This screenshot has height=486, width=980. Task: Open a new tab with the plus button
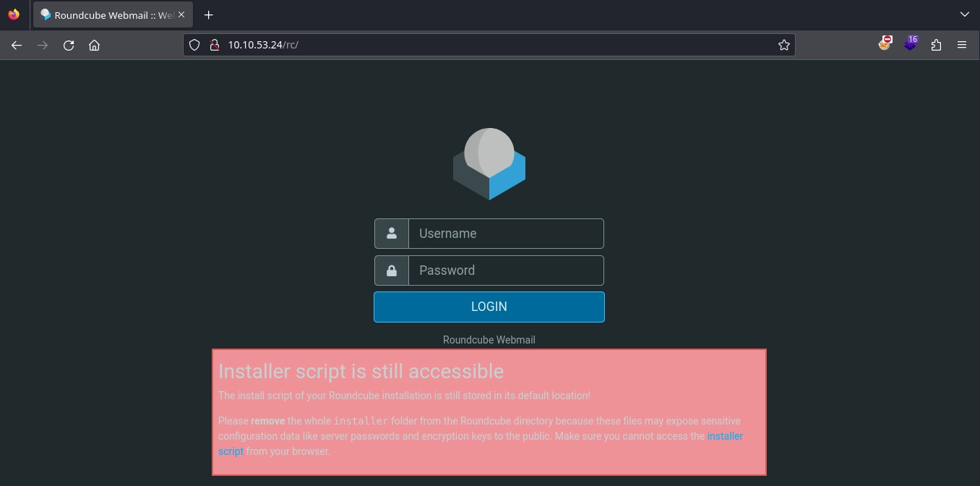[209, 15]
